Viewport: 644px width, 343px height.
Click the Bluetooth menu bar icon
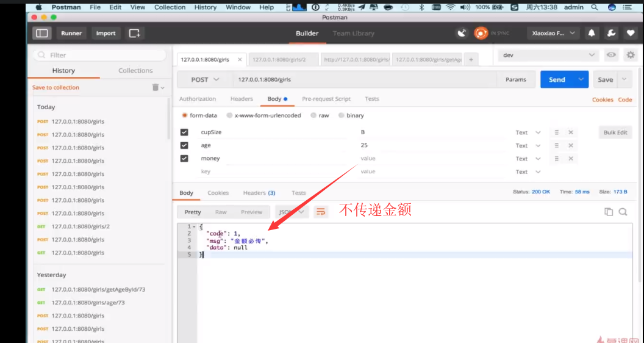pos(422,7)
